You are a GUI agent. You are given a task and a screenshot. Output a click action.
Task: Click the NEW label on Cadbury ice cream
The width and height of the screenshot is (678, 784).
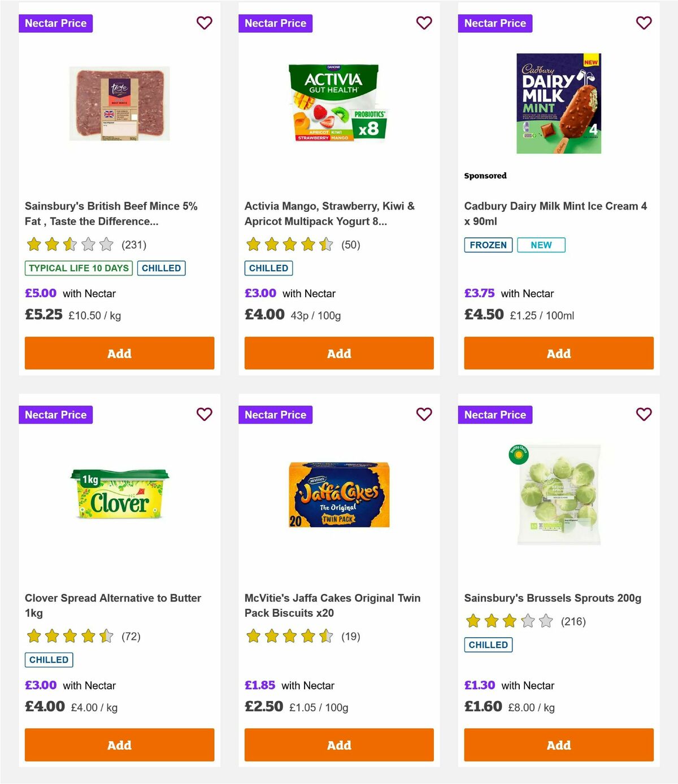(x=541, y=245)
